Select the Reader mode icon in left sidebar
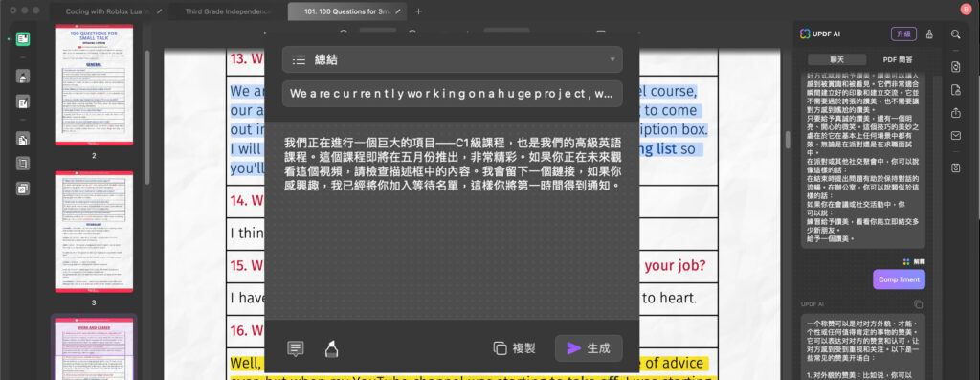This screenshot has height=380, width=980. (23, 38)
